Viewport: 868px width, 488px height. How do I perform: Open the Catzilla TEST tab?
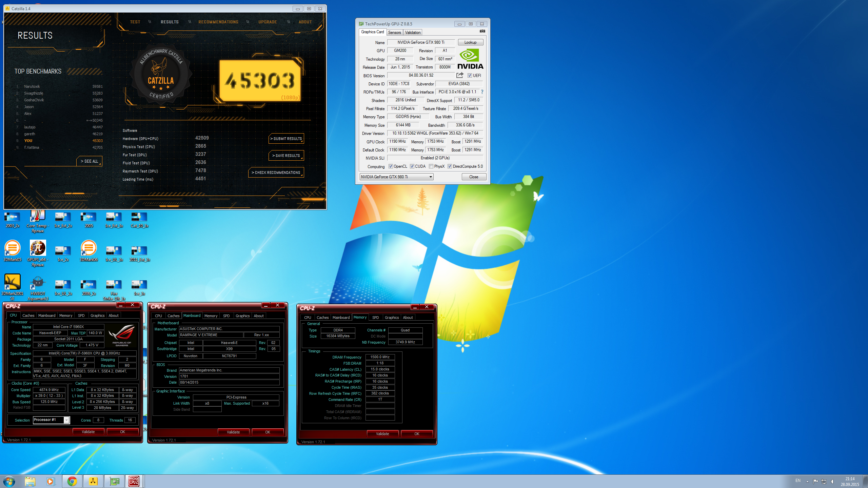(x=135, y=22)
